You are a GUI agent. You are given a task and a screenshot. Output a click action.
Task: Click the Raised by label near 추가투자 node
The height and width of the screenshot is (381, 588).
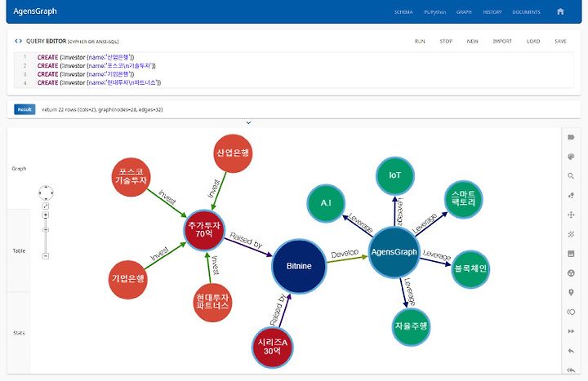[246, 241]
